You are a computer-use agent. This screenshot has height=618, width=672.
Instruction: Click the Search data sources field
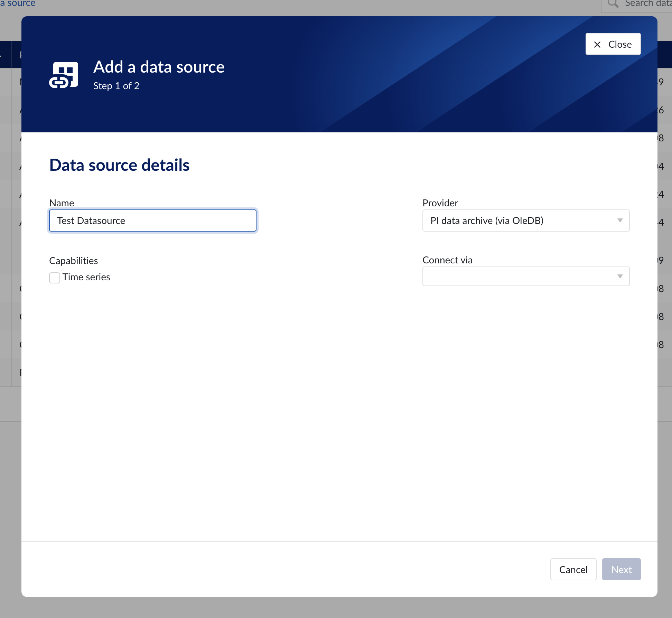coord(643,4)
